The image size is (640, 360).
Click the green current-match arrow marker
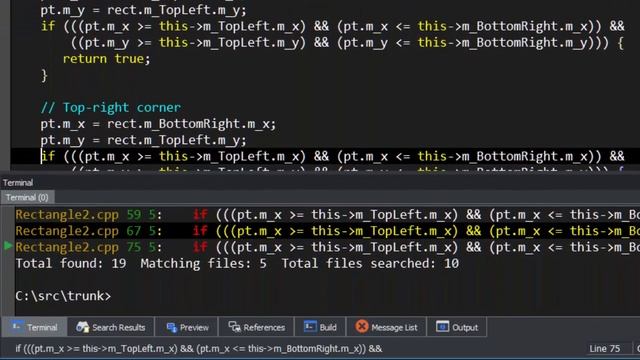(x=8, y=246)
